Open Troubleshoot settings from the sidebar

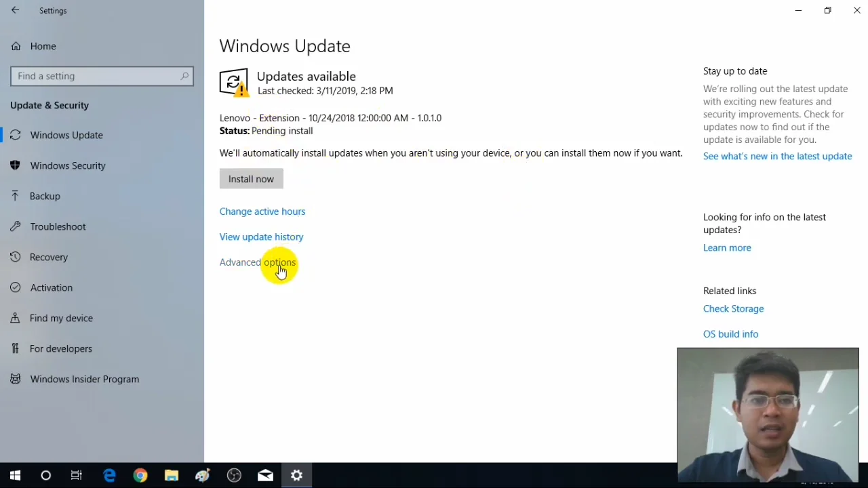pos(58,226)
